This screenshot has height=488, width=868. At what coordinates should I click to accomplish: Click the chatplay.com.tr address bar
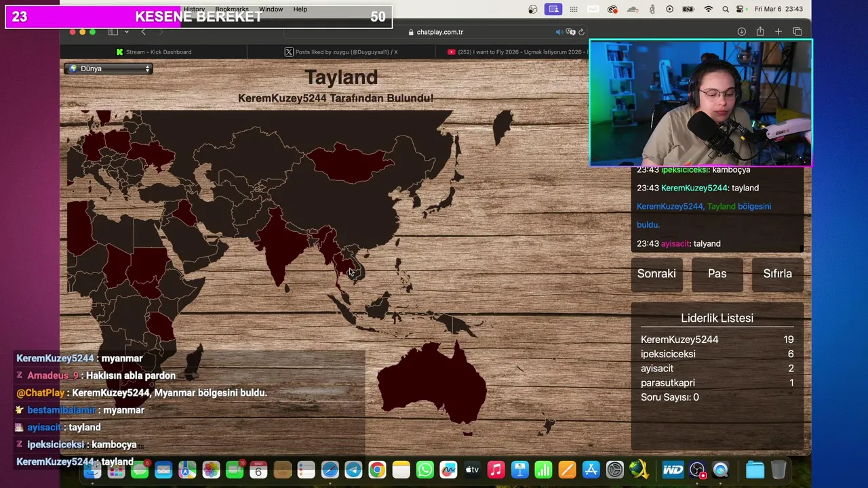[x=435, y=32]
